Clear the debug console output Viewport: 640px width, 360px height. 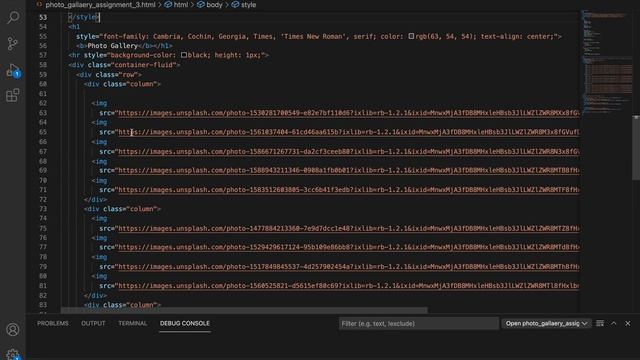coord(600,323)
